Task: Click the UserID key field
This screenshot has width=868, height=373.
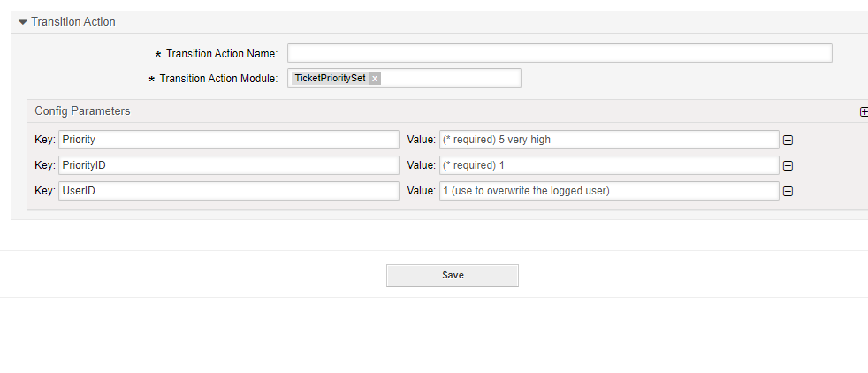Action: 228,191
